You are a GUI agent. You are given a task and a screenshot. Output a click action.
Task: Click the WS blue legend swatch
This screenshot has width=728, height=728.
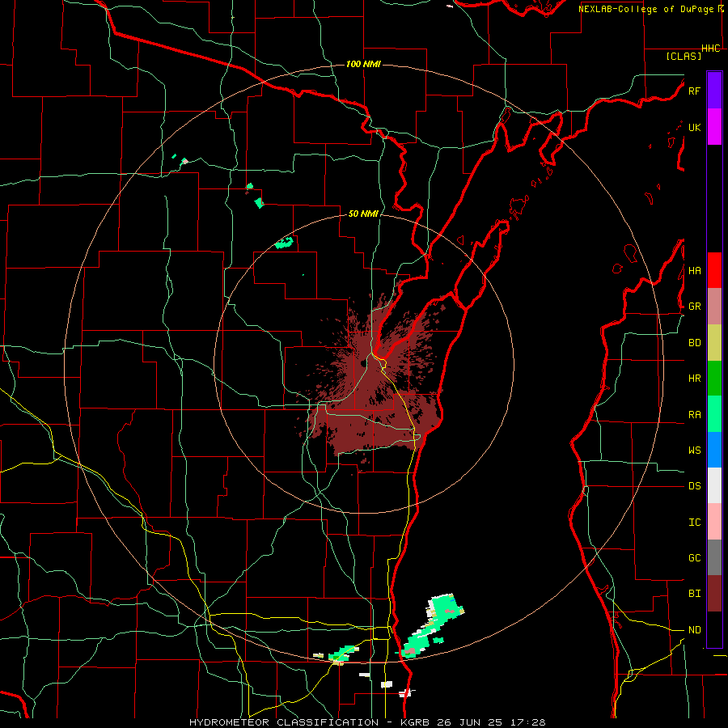click(714, 450)
